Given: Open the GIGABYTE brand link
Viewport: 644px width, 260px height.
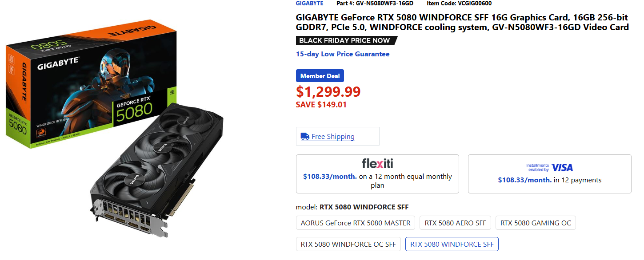Looking at the screenshot, I should tap(309, 3).
